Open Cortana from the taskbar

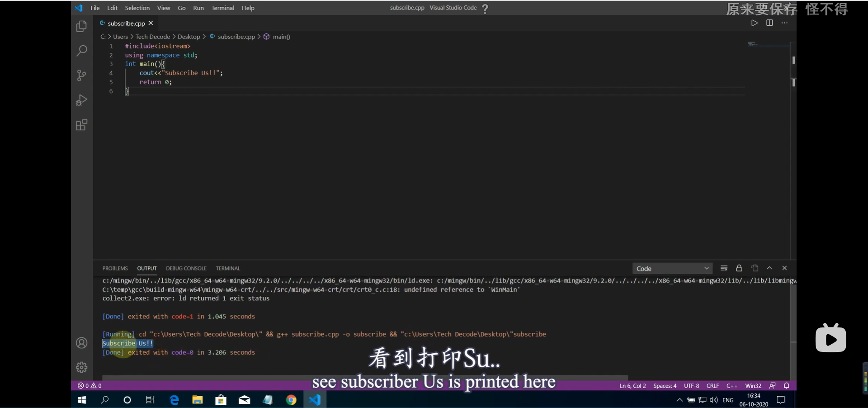click(x=127, y=400)
